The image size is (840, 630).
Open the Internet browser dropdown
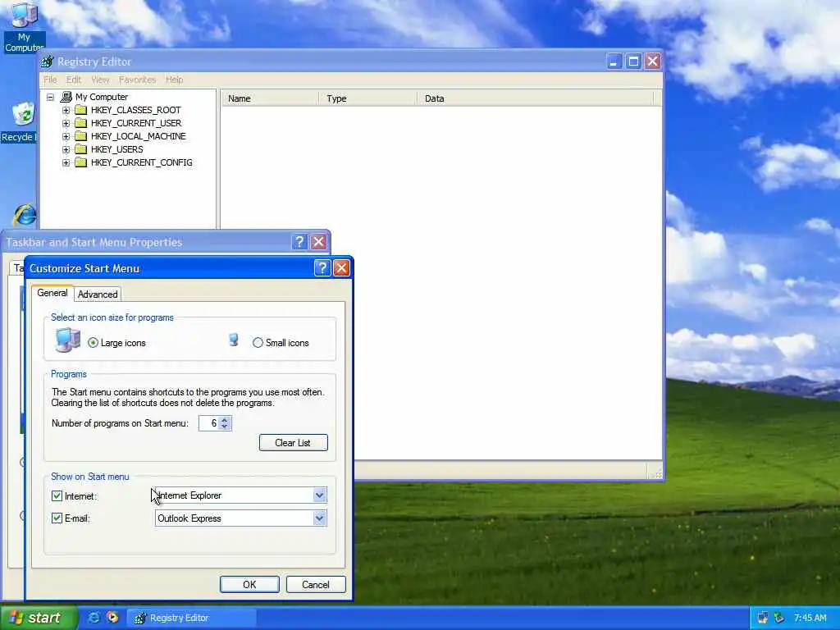[x=320, y=495]
